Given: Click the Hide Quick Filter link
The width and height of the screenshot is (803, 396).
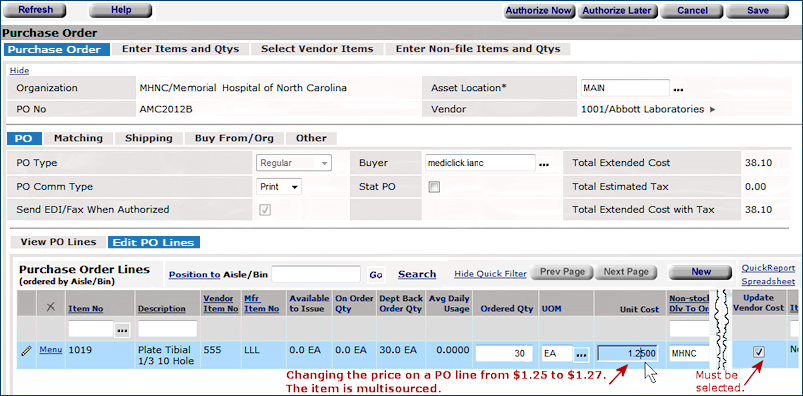Looking at the screenshot, I should [x=490, y=274].
